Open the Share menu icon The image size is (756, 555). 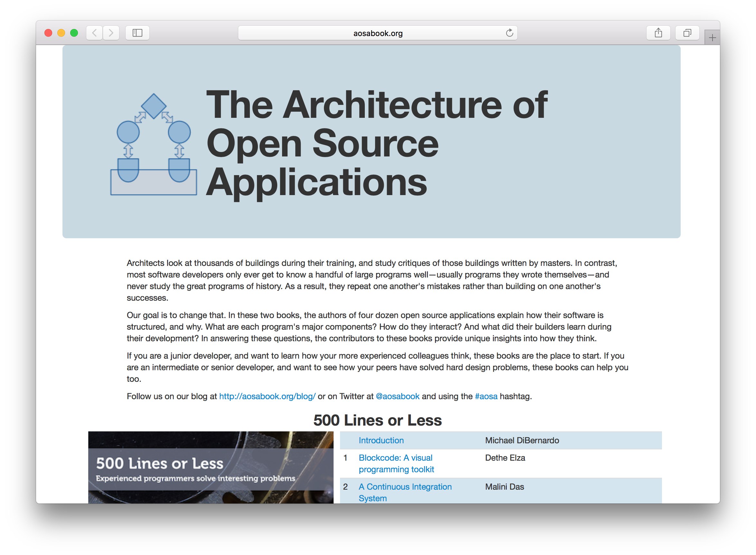(x=659, y=33)
